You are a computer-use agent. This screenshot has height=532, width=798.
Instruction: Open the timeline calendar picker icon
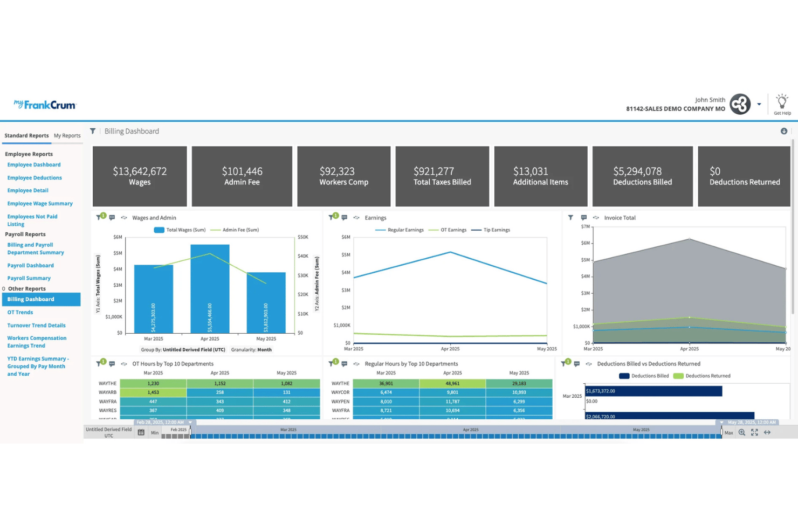(x=141, y=432)
